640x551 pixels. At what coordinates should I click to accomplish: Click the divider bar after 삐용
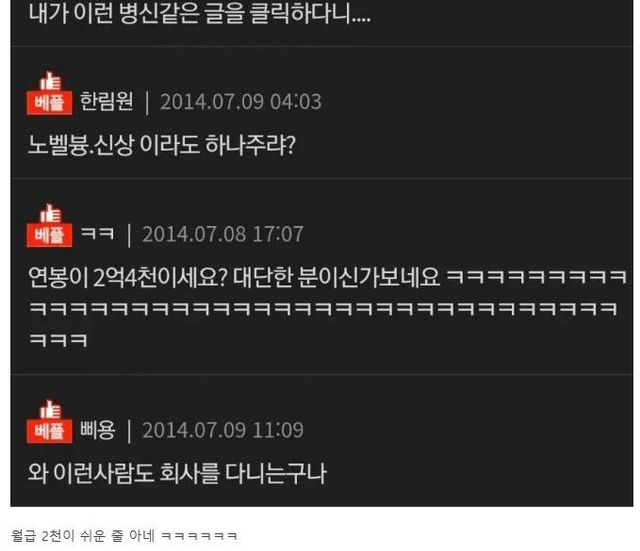(x=129, y=431)
